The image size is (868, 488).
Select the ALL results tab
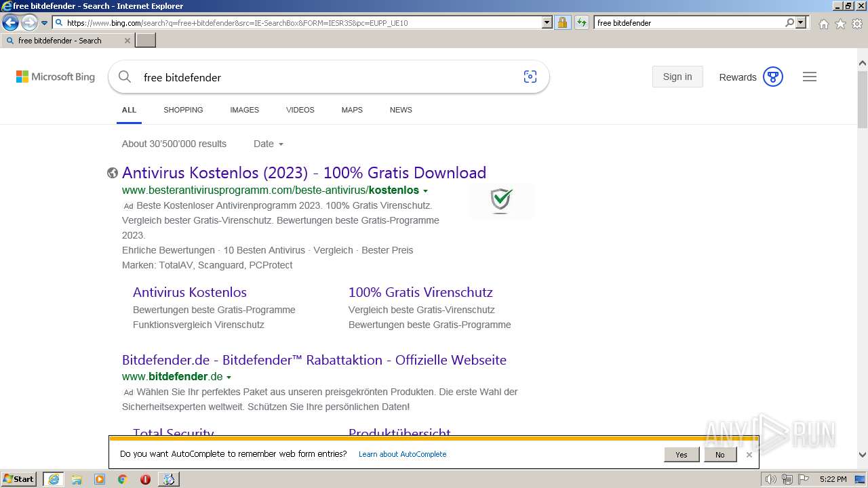tap(129, 110)
